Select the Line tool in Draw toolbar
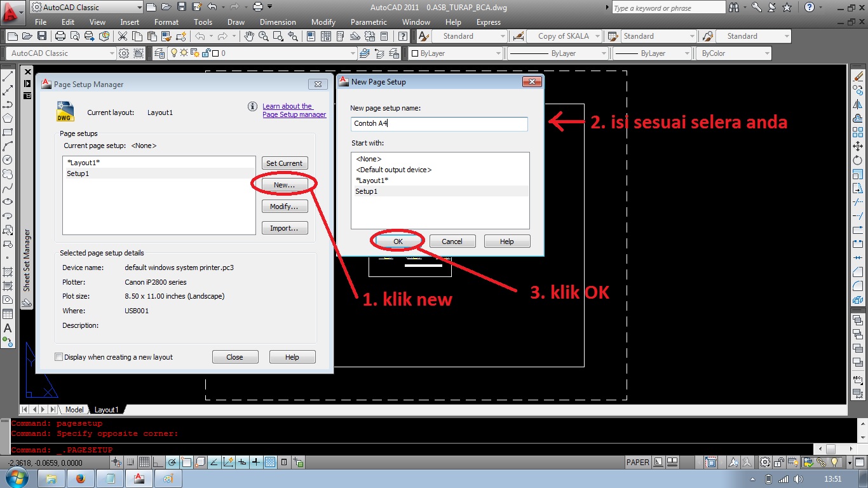Screen dimensions: 868x488 (8, 75)
